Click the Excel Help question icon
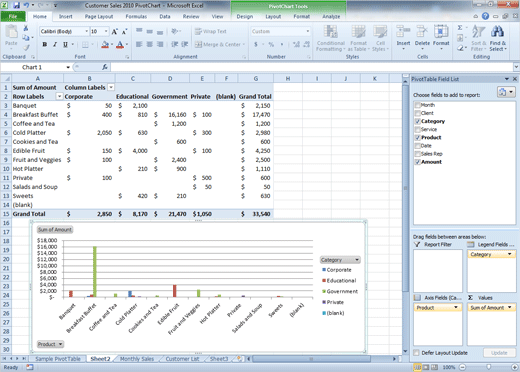The height and width of the screenshot is (372, 520). [485, 16]
